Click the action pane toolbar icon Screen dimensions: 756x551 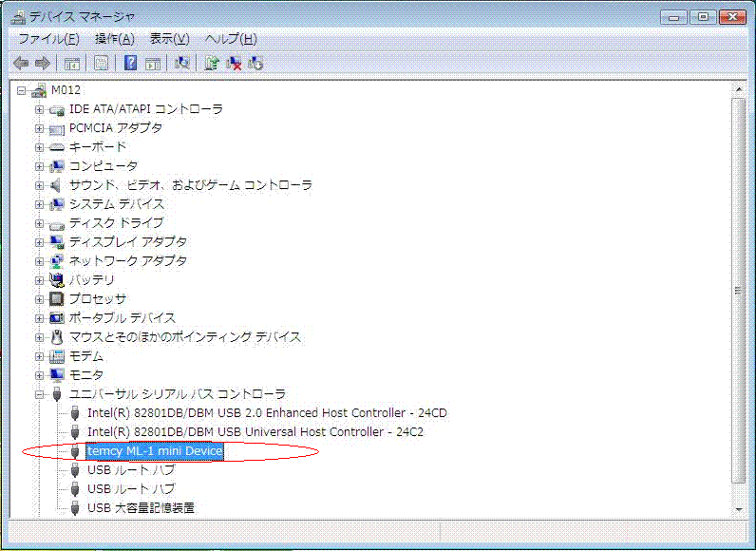pyautogui.click(x=153, y=63)
